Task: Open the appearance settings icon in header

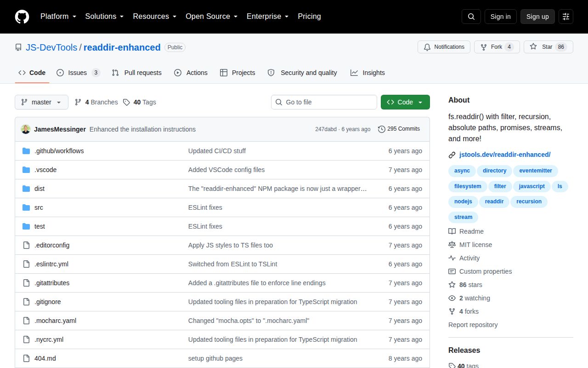Action: tap(566, 17)
